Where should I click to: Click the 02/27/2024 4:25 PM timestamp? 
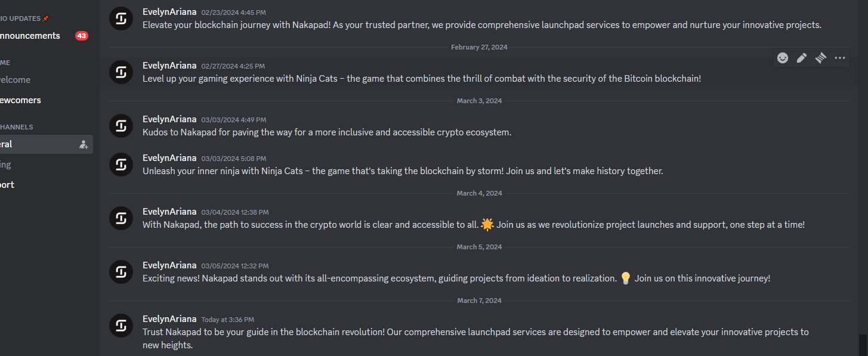[x=233, y=66]
